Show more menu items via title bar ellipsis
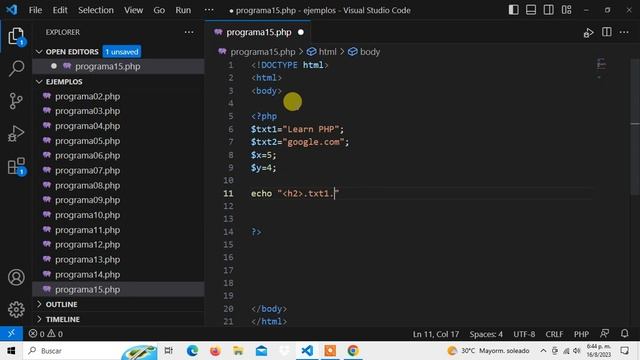640x360 pixels. pyautogui.click(x=209, y=10)
